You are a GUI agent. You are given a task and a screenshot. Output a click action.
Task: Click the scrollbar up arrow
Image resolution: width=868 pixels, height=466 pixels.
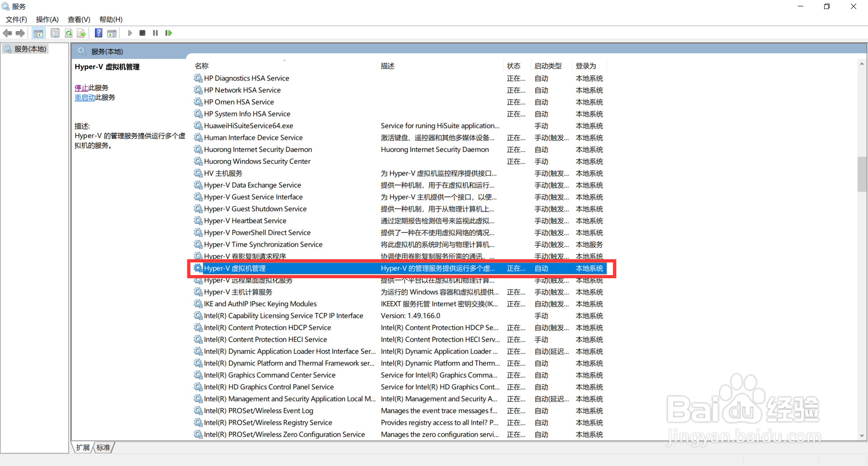862,64
